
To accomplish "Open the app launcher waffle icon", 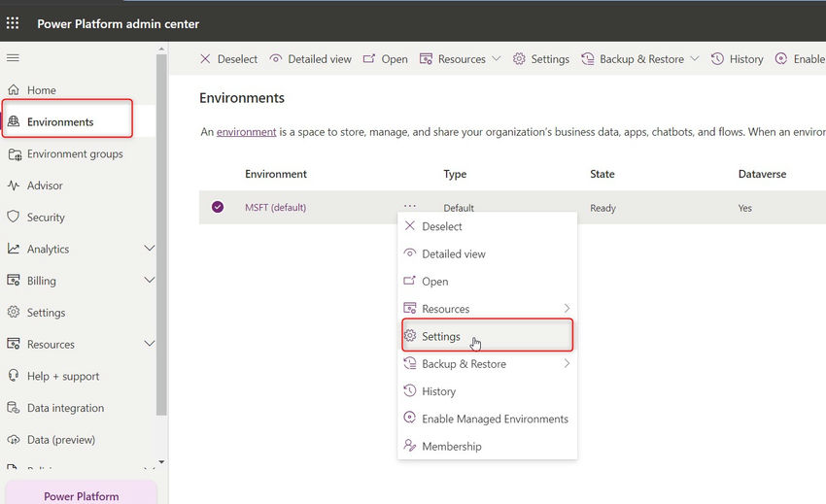I will [13, 22].
